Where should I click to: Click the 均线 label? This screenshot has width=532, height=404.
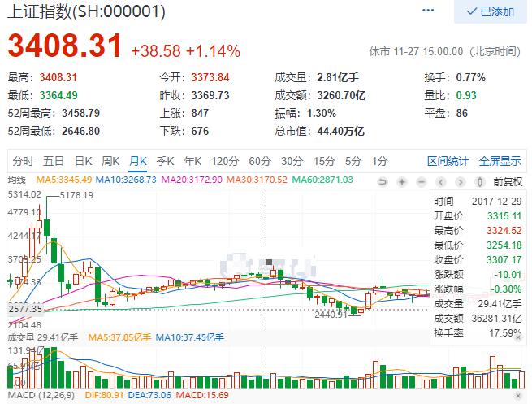16,180
